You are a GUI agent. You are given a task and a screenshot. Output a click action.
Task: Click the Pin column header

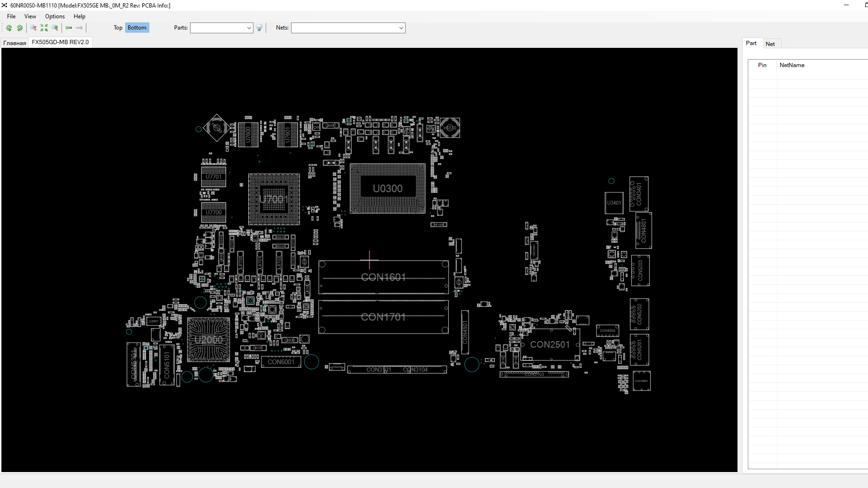pos(762,65)
